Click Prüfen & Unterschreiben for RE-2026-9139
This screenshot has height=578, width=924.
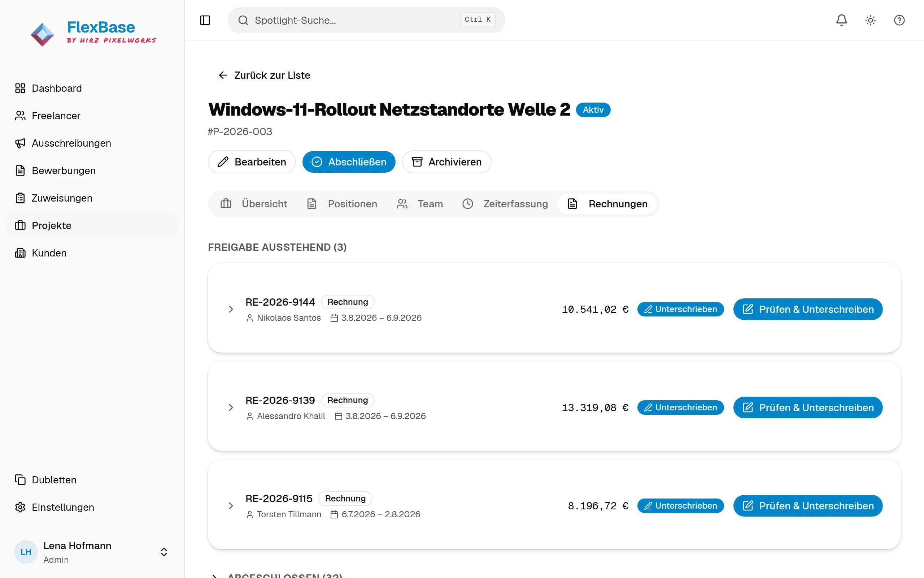808,407
